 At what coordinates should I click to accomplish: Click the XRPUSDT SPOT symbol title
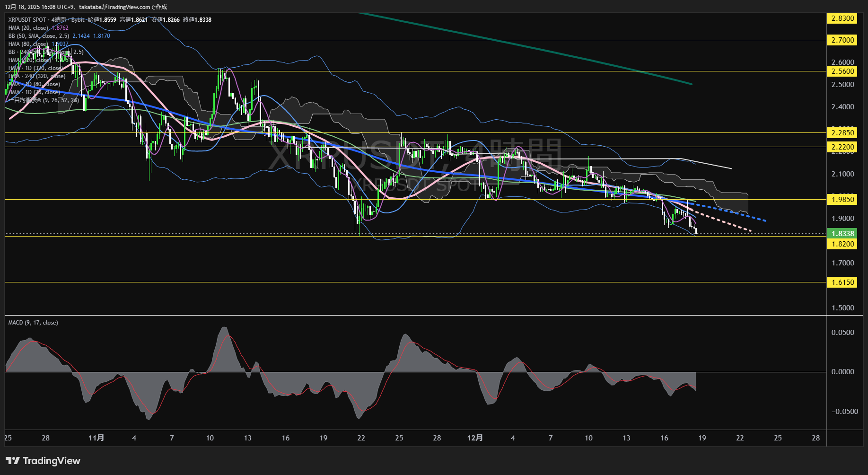pyautogui.click(x=27, y=20)
